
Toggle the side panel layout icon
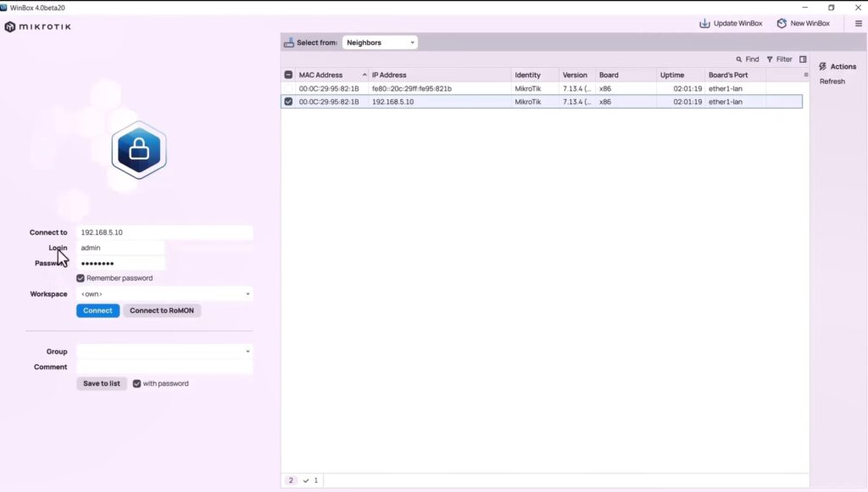(x=804, y=59)
